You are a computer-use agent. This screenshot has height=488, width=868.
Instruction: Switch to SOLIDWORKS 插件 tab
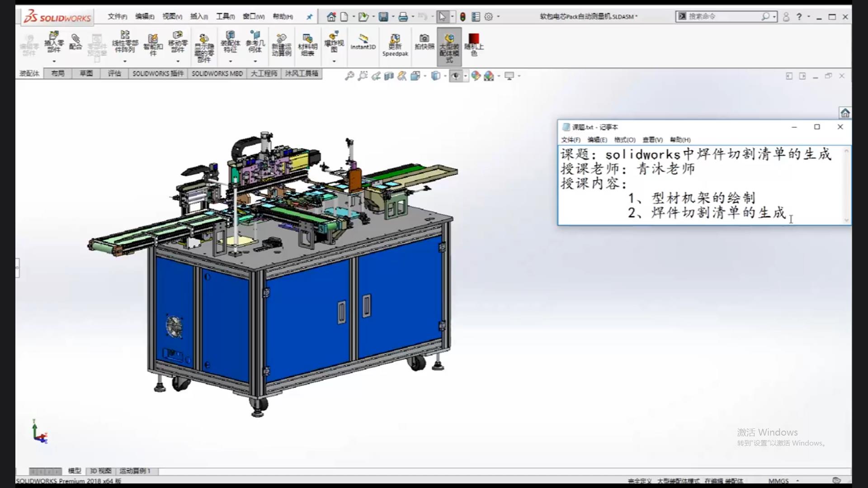[158, 74]
